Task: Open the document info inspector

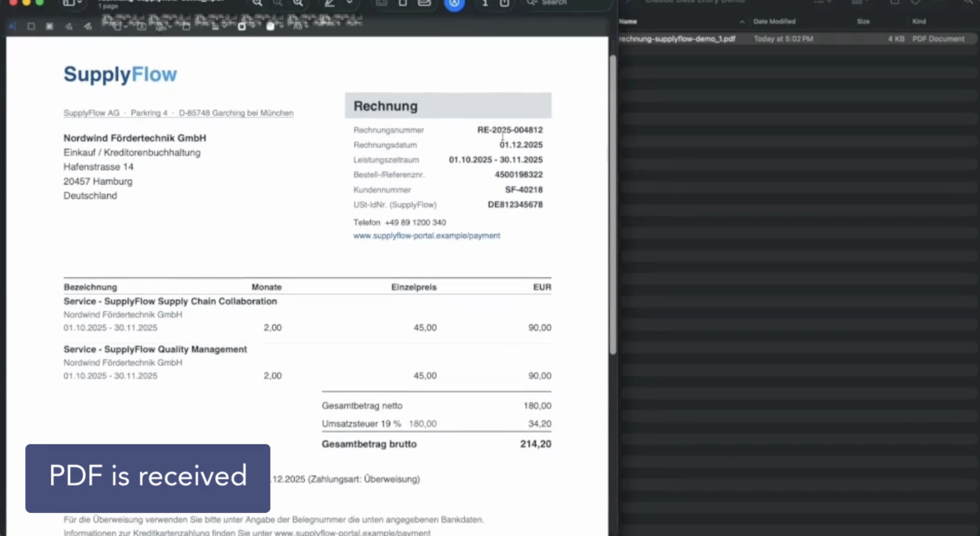Action: click(485, 3)
